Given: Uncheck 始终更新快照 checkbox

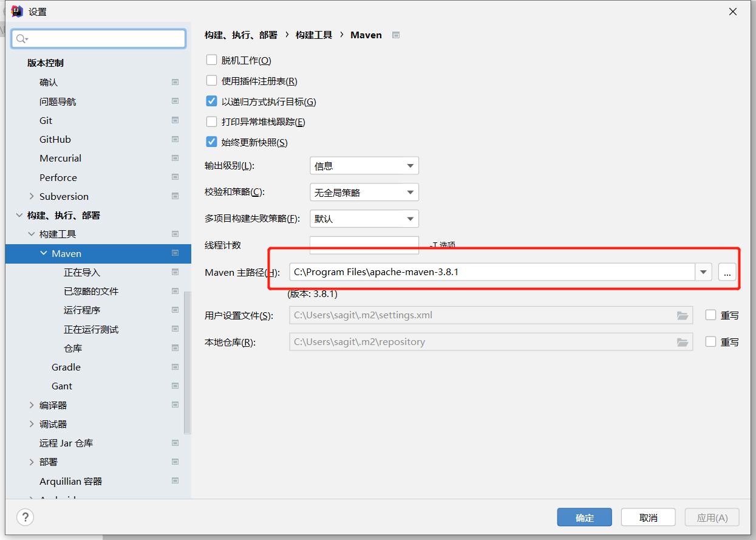Looking at the screenshot, I should [211, 142].
